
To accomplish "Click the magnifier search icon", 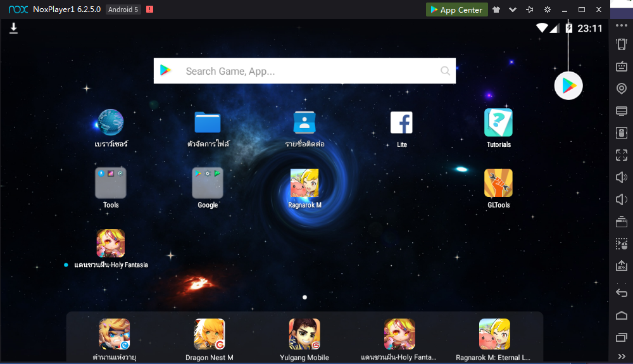I will tap(445, 71).
